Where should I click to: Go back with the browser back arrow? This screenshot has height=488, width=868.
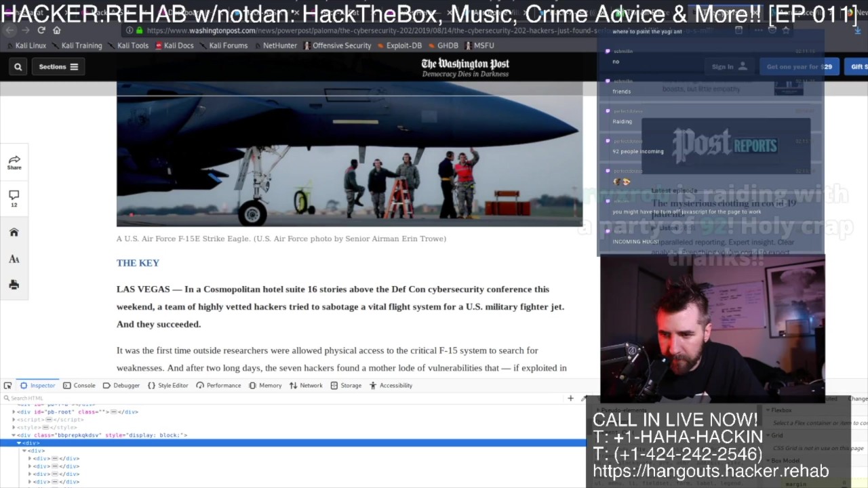click(9, 30)
